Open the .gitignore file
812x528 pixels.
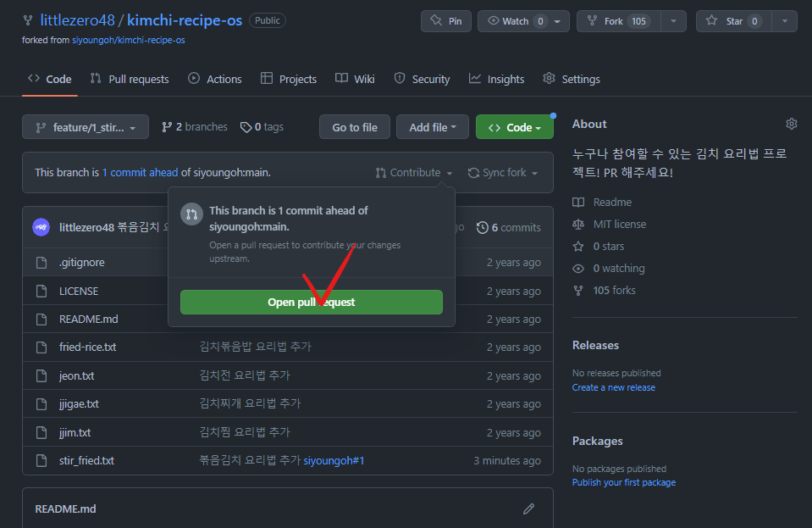click(x=82, y=263)
